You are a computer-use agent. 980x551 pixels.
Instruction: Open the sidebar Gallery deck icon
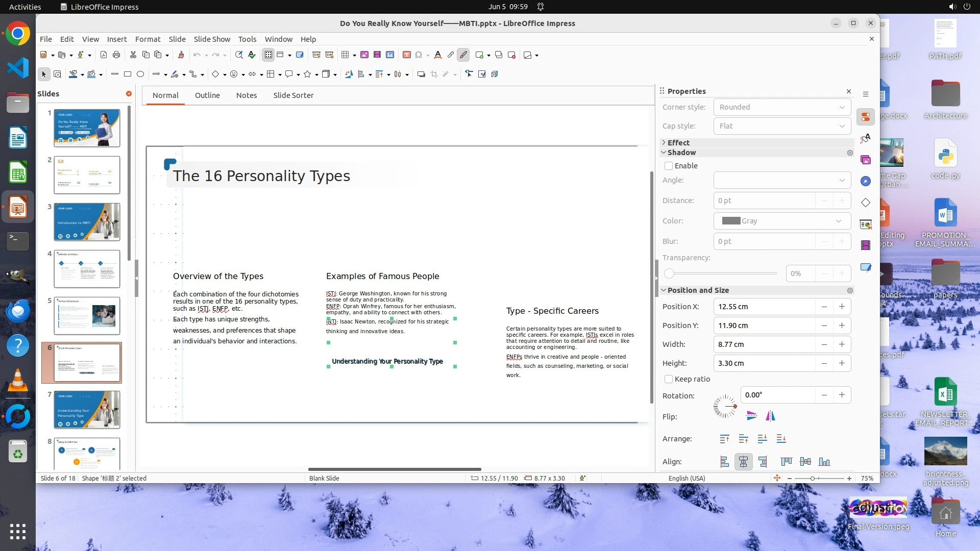coord(866,160)
